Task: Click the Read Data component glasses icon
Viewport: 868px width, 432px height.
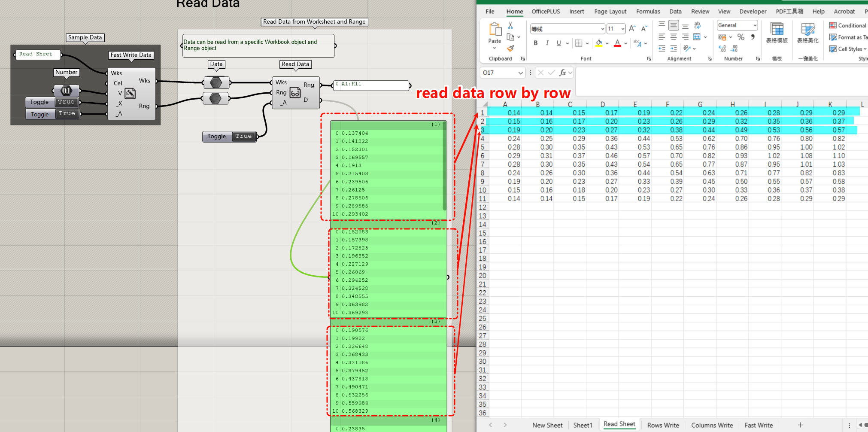Action: 295,92
